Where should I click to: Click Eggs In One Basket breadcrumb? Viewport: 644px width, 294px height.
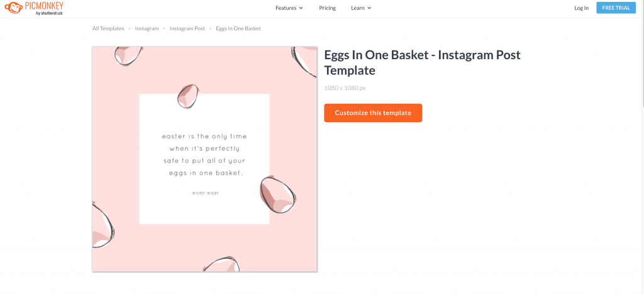238,29
